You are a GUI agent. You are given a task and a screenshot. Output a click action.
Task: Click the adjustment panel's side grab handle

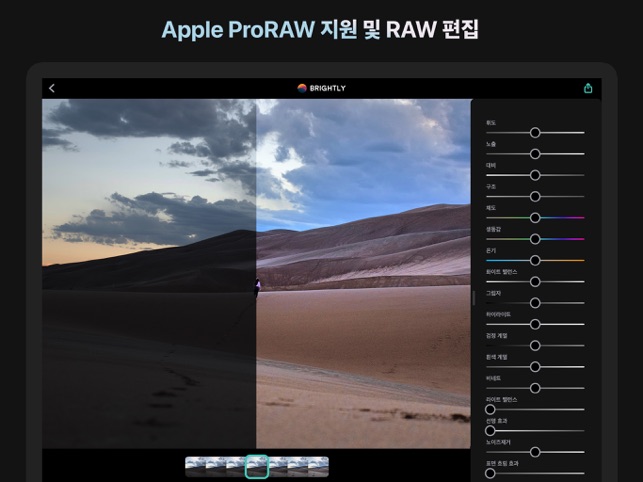[x=474, y=298]
